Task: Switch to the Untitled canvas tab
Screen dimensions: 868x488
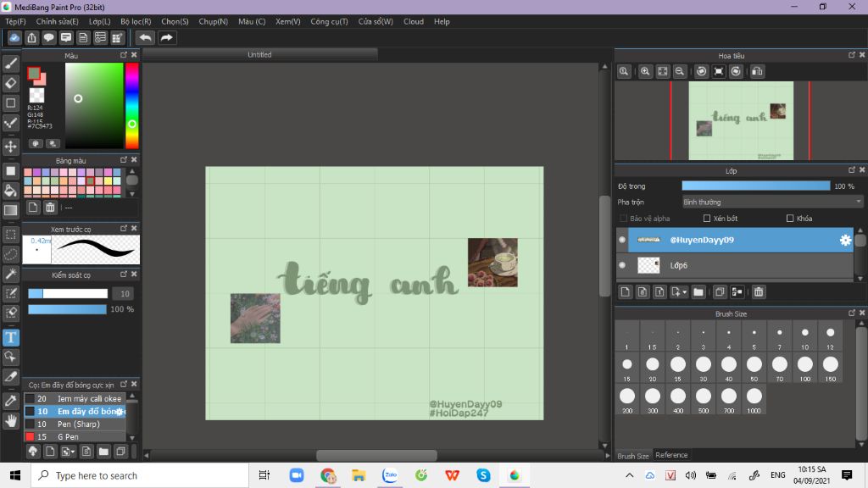Action: coord(259,55)
